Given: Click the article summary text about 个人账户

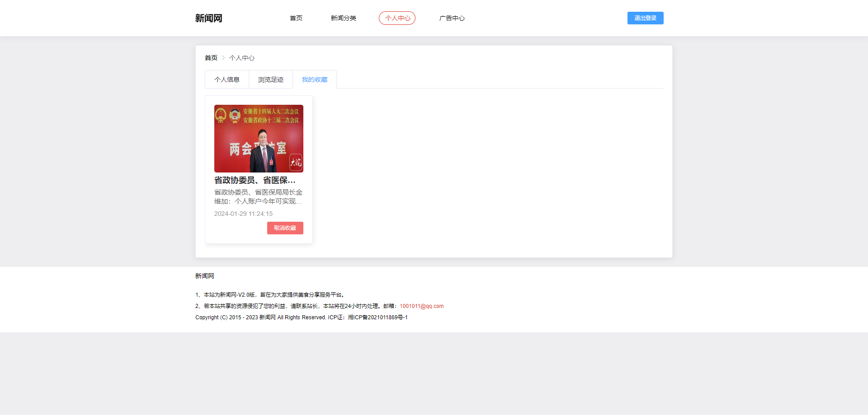Looking at the screenshot, I should tap(259, 197).
